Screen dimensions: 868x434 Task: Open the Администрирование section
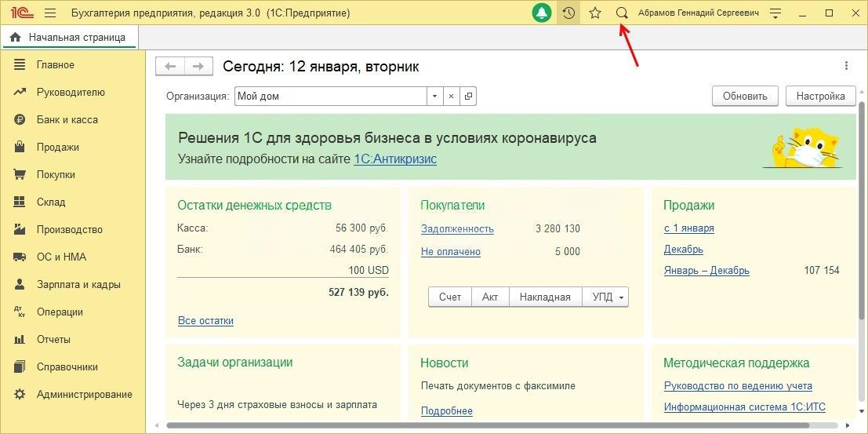[85, 395]
